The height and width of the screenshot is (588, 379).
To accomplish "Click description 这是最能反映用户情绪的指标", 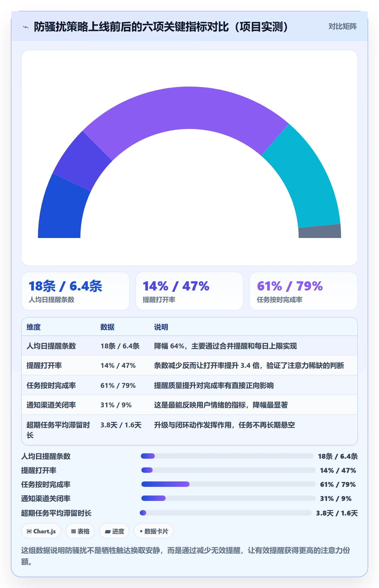I will (x=221, y=405).
